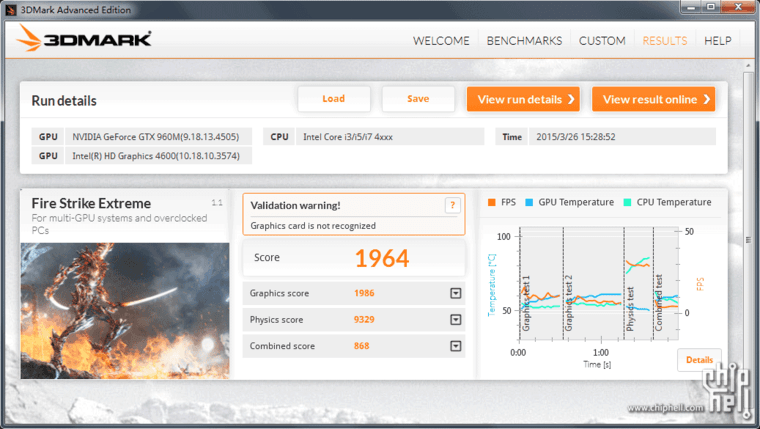
Task: Go to the CUSTOM tab
Action: pyautogui.click(x=602, y=41)
